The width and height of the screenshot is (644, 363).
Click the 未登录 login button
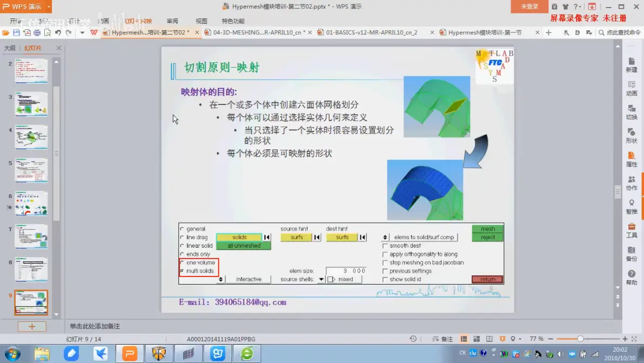coord(529,6)
